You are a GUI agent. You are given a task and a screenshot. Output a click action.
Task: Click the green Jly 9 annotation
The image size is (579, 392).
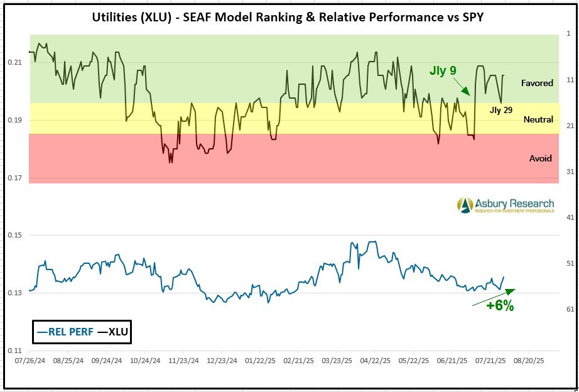[x=443, y=71]
